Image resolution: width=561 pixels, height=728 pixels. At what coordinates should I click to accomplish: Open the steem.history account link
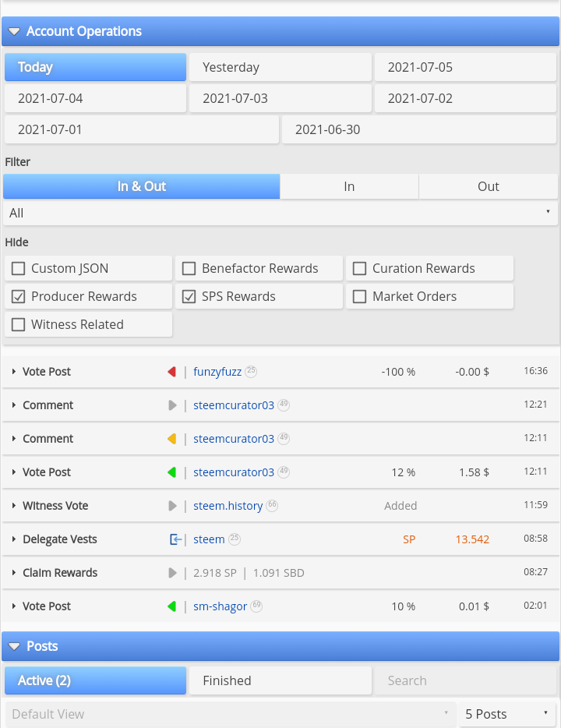click(228, 506)
